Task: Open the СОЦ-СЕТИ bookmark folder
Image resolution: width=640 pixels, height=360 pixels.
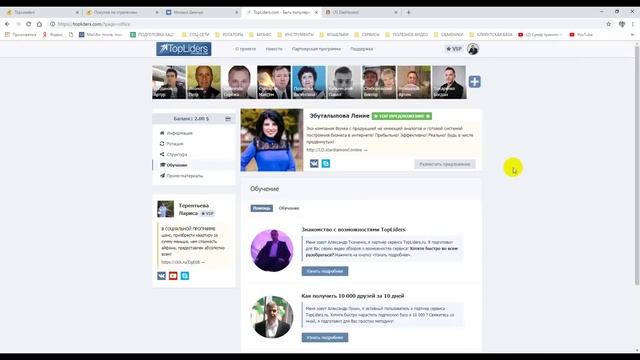Action: click(196, 35)
